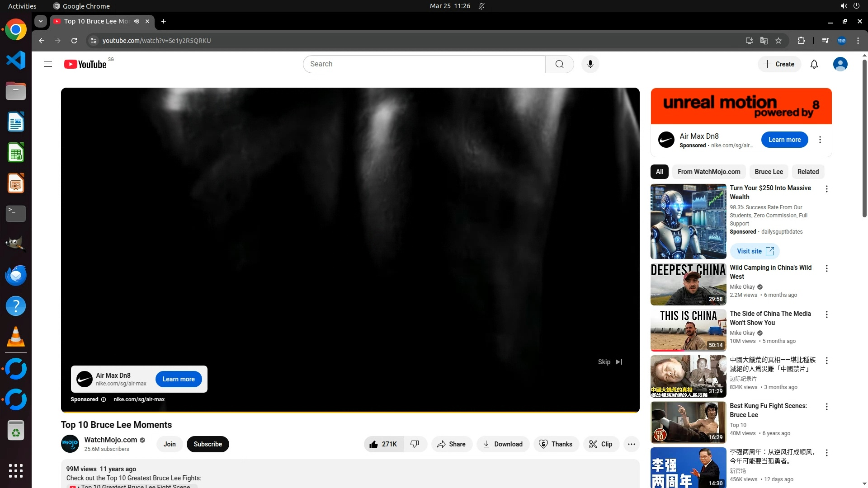
Task: Click the search magnifier button
Action: pos(559,64)
